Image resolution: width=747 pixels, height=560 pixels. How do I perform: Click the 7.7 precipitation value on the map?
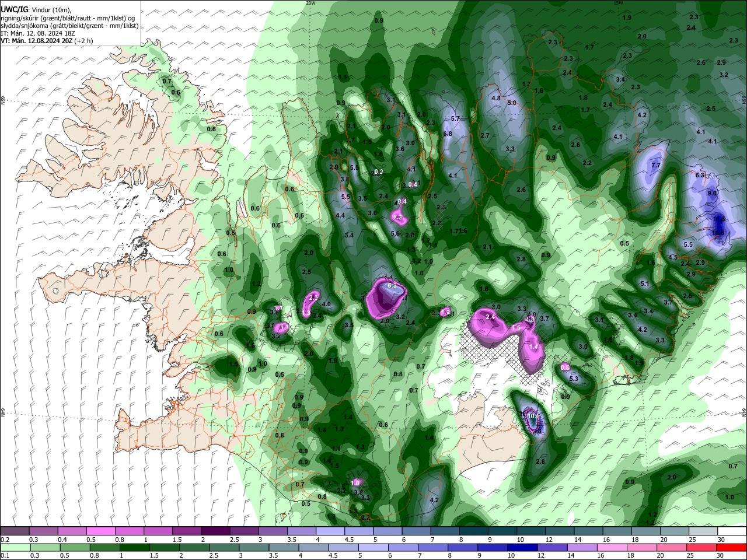(x=655, y=165)
